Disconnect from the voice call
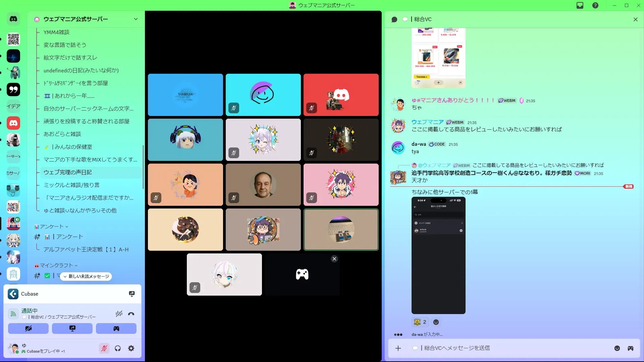644x362 pixels. pyautogui.click(x=131, y=314)
